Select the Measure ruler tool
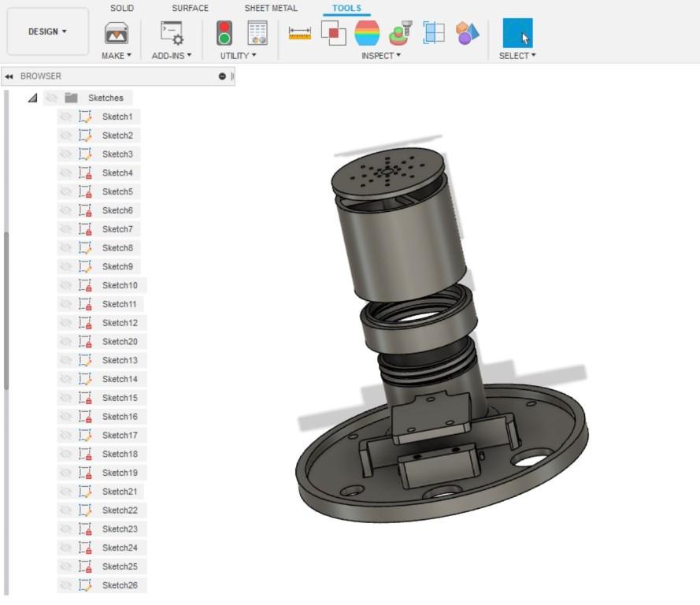Image resolution: width=700 pixels, height=605 pixels. (300, 33)
